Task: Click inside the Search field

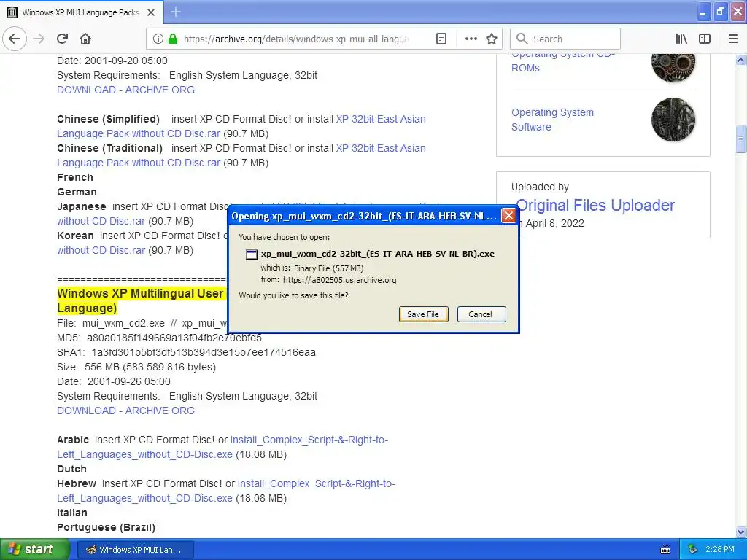Action: [x=565, y=39]
